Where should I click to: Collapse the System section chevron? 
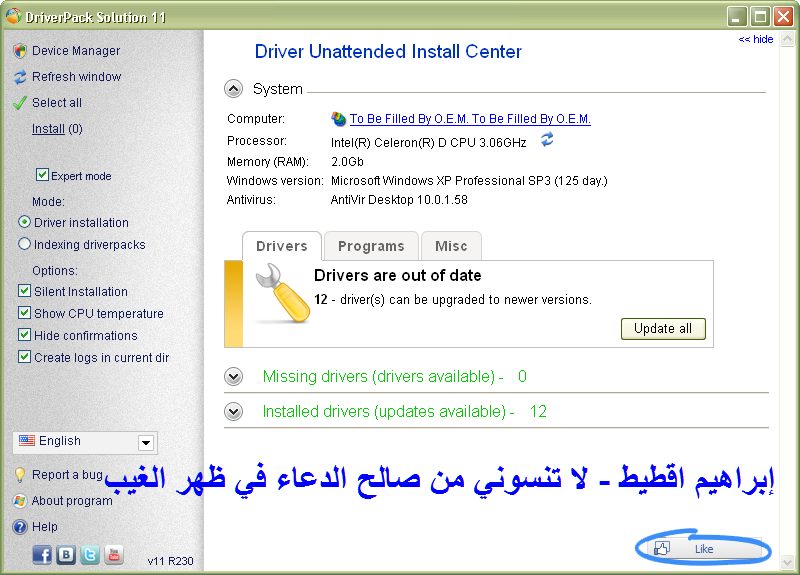pyautogui.click(x=234, y=89)
